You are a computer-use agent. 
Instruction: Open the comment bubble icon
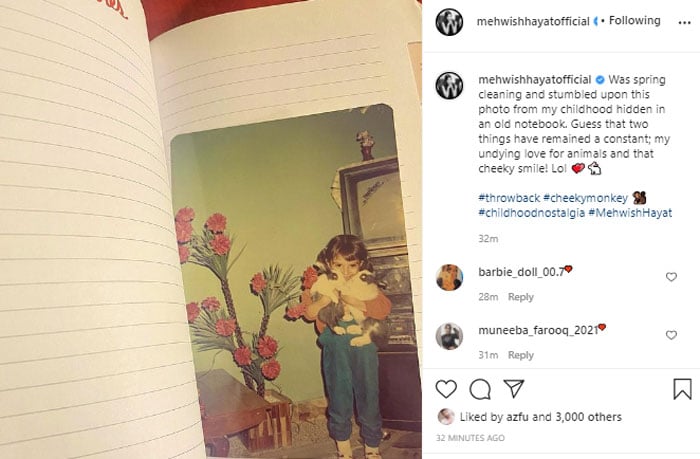480,389
